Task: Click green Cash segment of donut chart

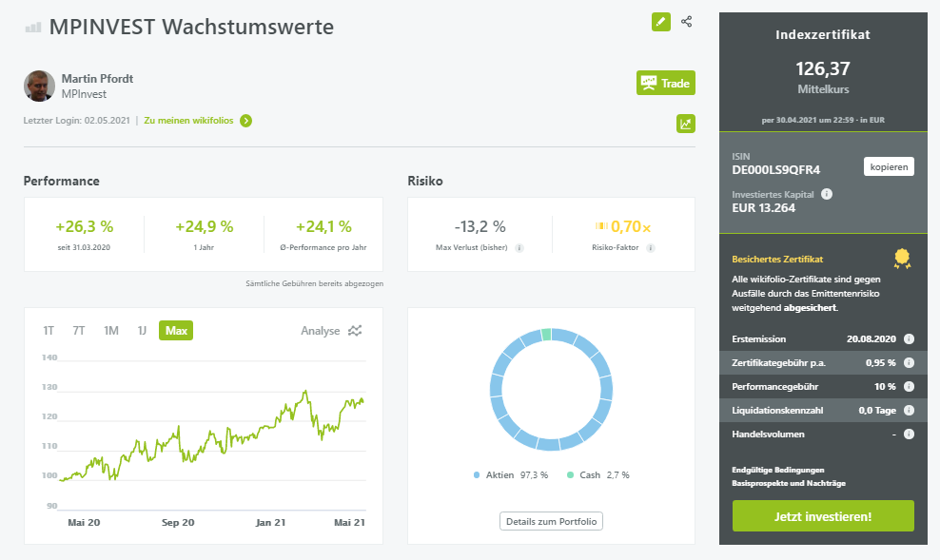Action: [x=546, y=335]
